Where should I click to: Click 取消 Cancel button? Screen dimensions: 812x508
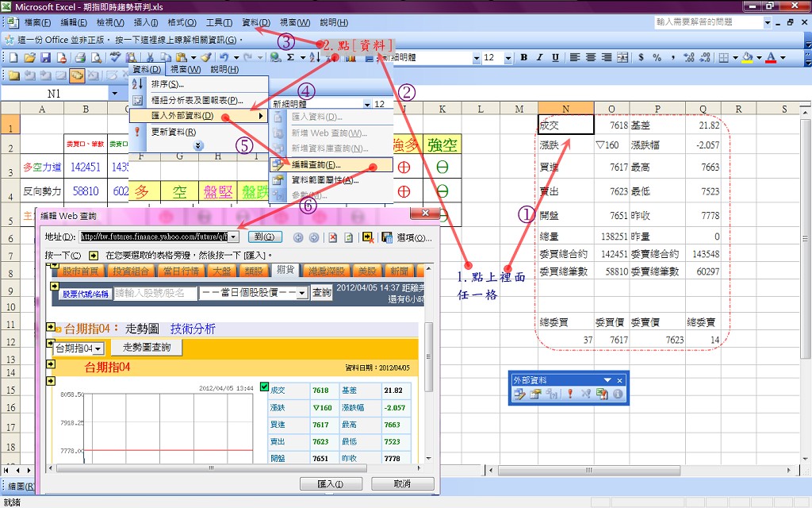(x=402, y=483)
